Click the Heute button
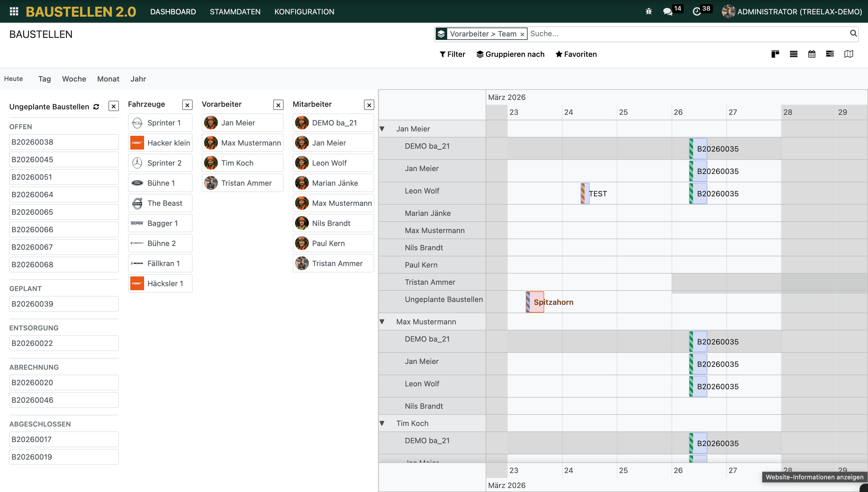This screenshot has width=868, height=492. click(13, 79)
